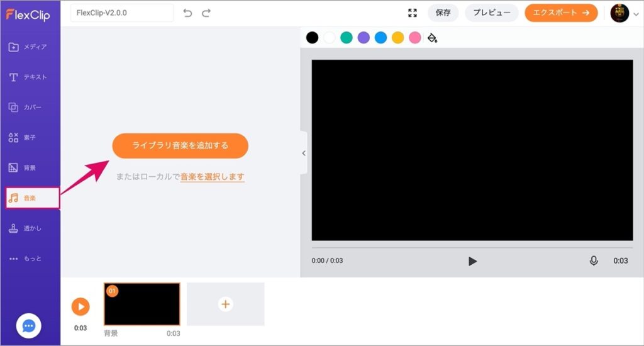644x346 pixels.
Task: Edit the project name field FlexClip-V2.0.0
Action: [122, 13]
